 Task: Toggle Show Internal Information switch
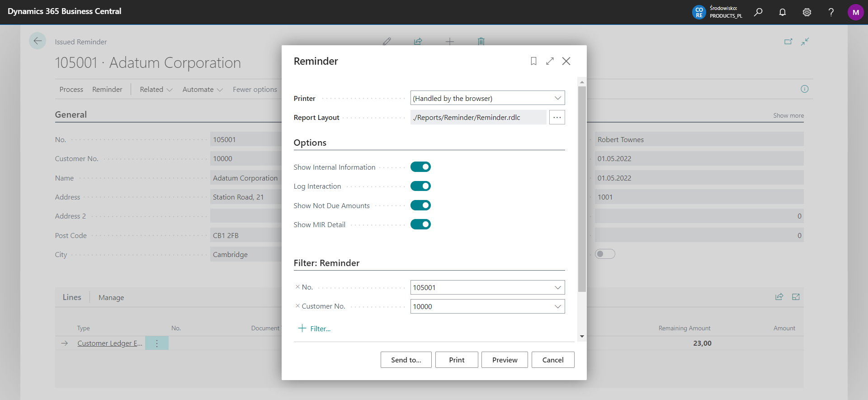[420, 167]
